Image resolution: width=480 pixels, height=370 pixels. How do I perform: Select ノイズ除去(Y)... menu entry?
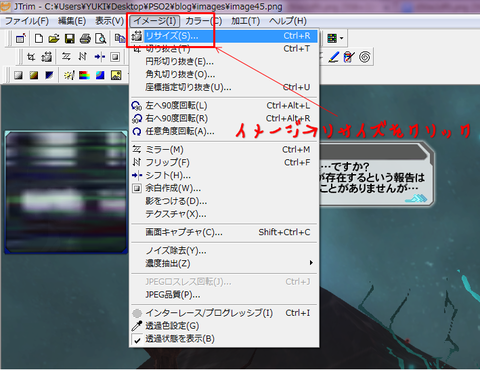click(x=224, y=251)
